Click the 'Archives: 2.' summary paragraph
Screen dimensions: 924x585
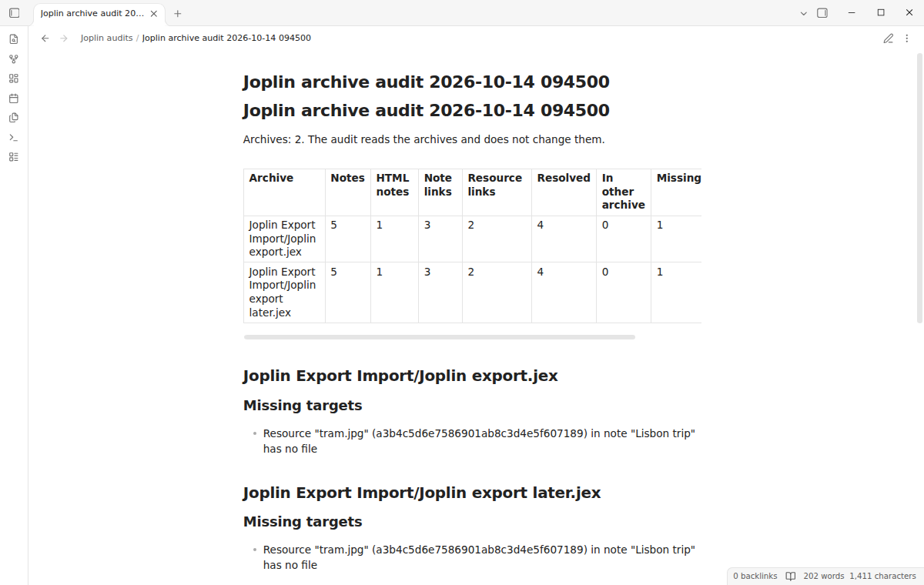click(424, 139)
